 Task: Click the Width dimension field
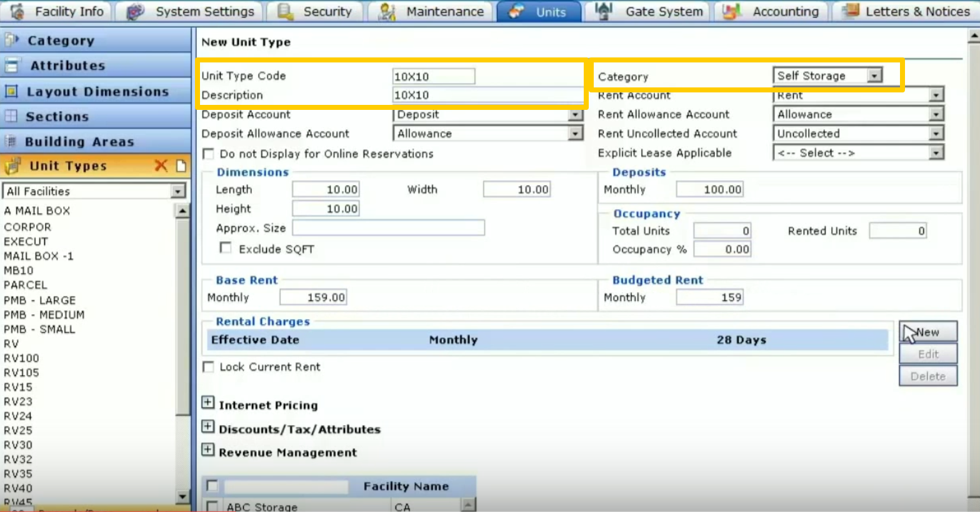point(517,189)
